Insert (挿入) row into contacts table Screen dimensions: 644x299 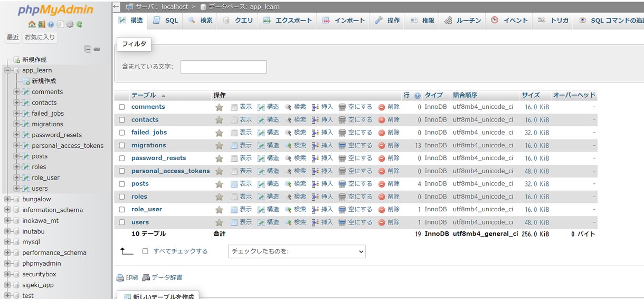click(323, 120)
